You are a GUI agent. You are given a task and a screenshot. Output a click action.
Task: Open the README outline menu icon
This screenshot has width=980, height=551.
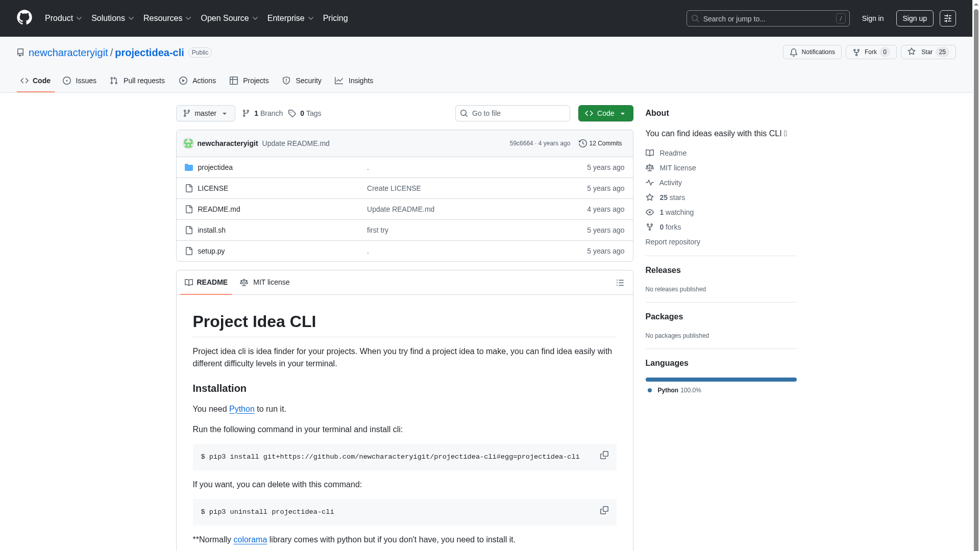620,283
